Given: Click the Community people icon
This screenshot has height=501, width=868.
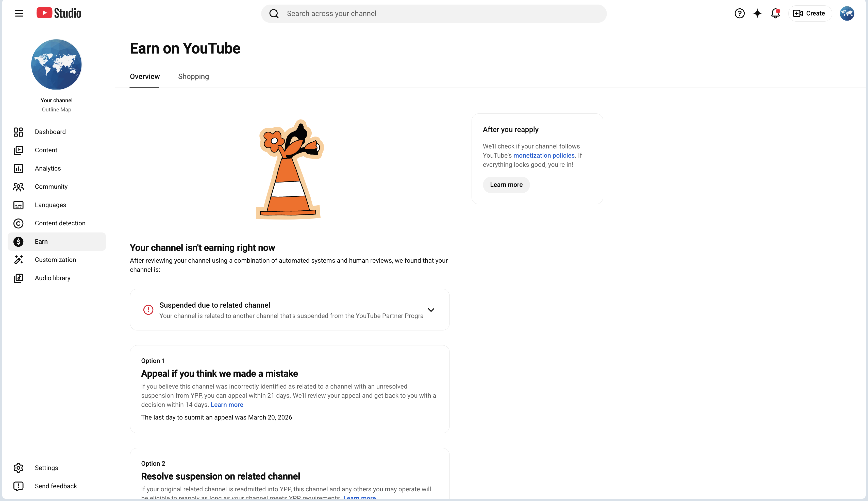Looking at the screenshot, I should click(x=18, y=187).
